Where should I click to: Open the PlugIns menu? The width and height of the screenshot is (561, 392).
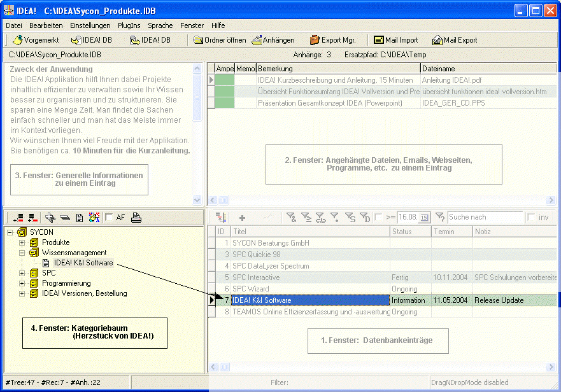coord(129,25)
